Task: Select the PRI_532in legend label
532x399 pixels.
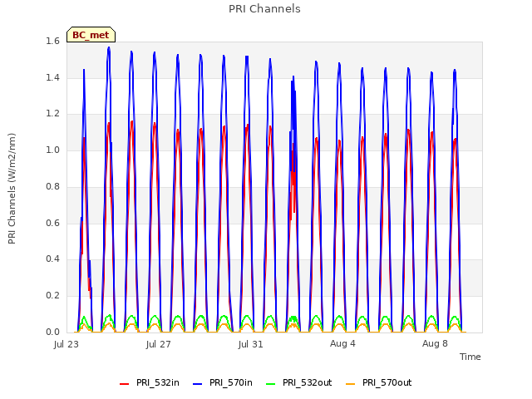Action: tap(158, 382)
